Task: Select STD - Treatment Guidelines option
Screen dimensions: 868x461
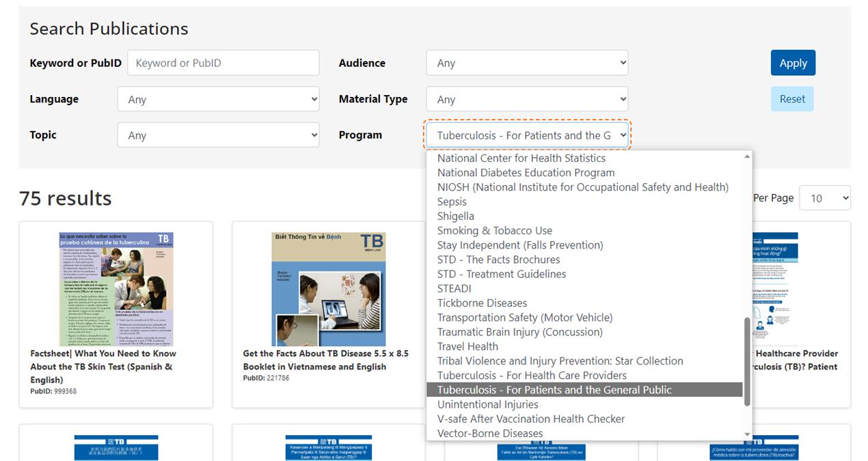Action: coord(584,274)
